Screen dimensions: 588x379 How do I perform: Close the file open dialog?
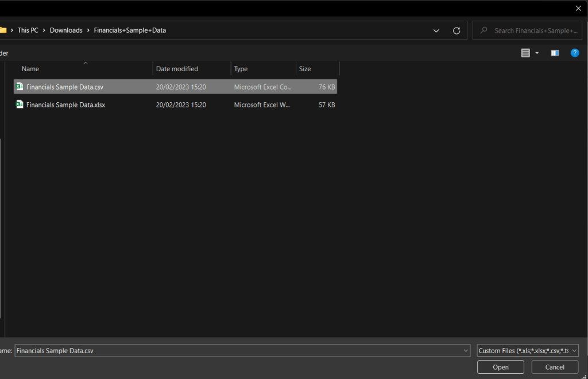tap(578, 8)
